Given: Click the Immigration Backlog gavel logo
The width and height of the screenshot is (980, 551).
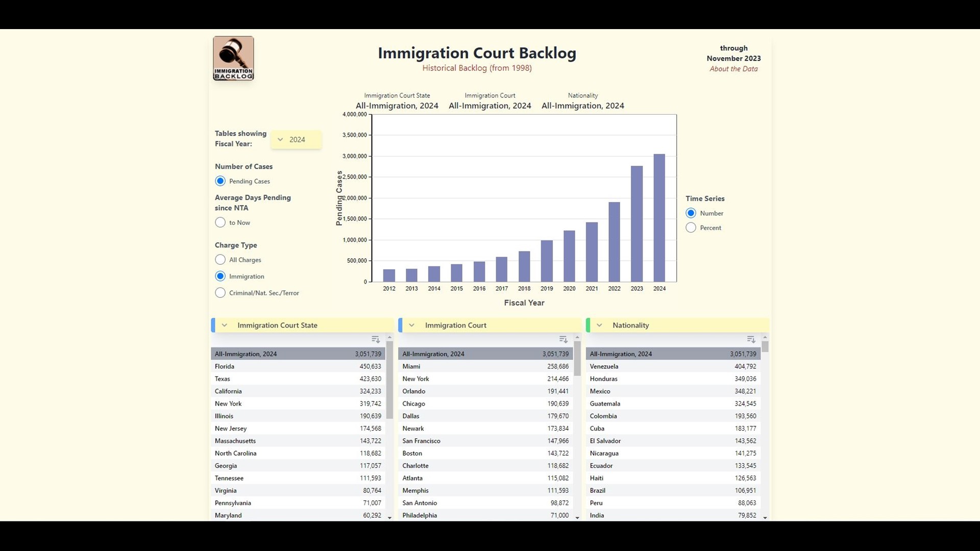Looking at the screenshot, I should pyautogui.click(x=233, y=58).
